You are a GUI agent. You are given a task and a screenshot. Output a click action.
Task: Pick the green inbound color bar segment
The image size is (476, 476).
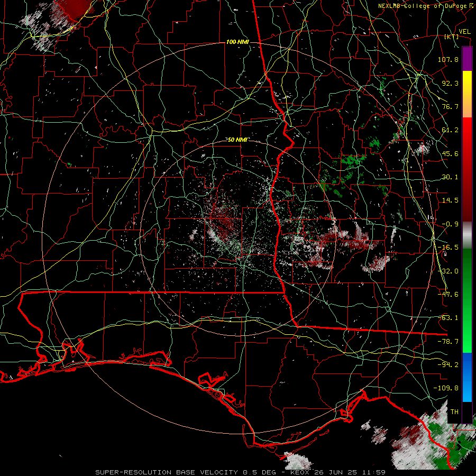[467, 300]
